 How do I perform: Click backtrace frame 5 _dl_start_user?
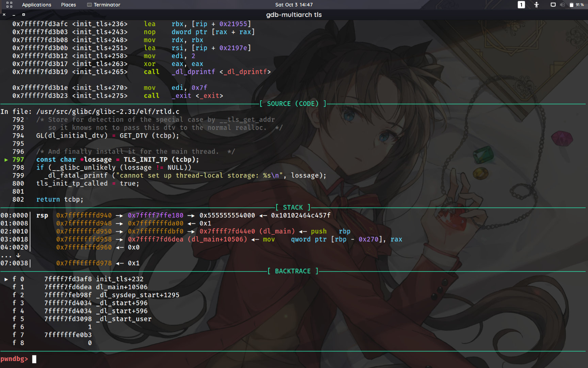pyautogui.click(x=98, y=319)
